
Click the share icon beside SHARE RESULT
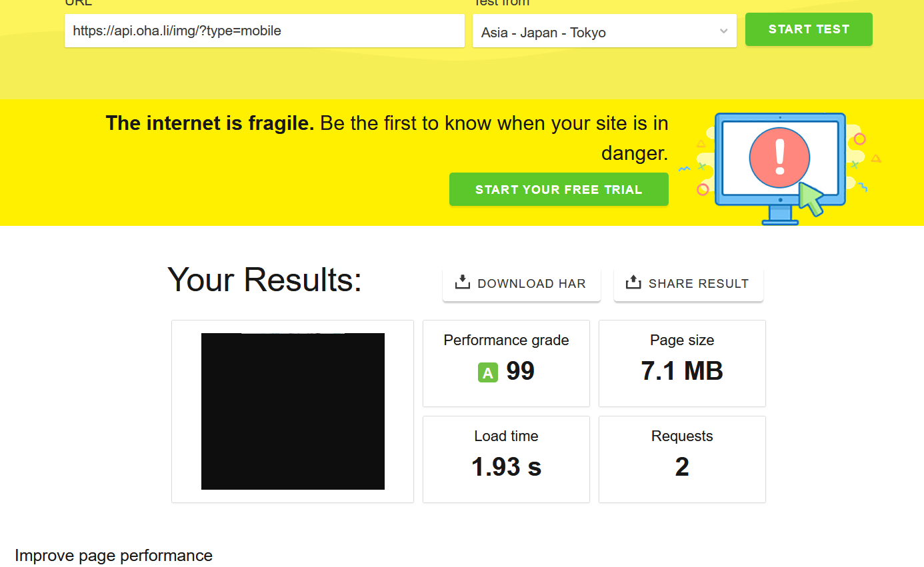633,283
